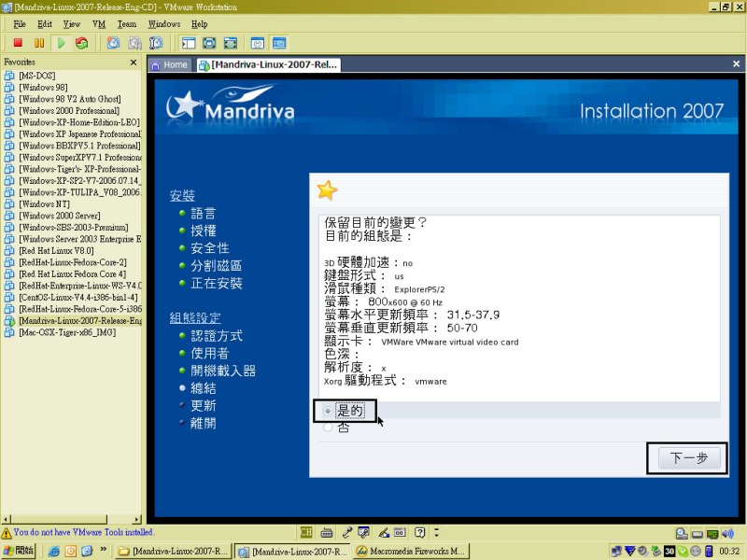
Task: Switch to the Mandriva-Linux-2007-Rel... tab
Action: click(268, 64)
